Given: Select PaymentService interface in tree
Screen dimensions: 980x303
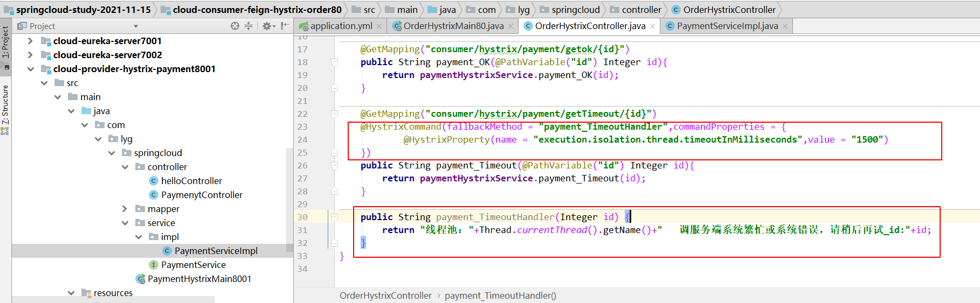Looking at the screenshot, I should (193, 265).
